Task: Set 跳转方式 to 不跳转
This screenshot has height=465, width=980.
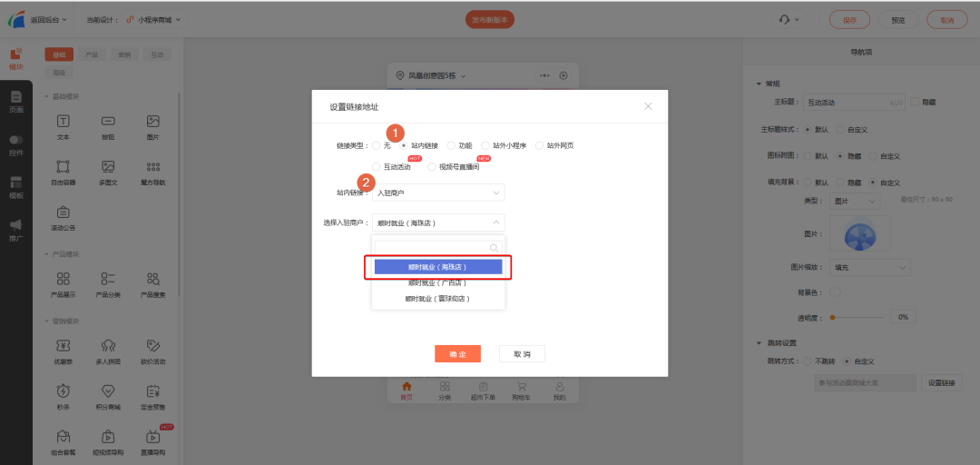Action: (808, 361)
